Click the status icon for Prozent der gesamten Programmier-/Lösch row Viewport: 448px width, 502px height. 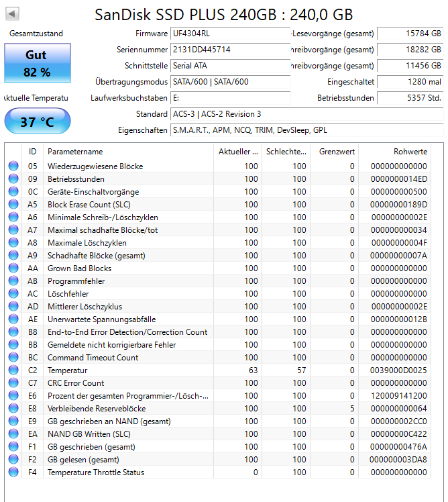tap(13, 396)
